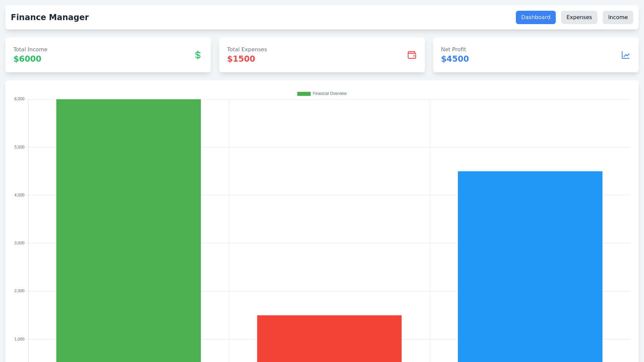
Task: Click the Financial Overview legend label
Action: (329, 94)
